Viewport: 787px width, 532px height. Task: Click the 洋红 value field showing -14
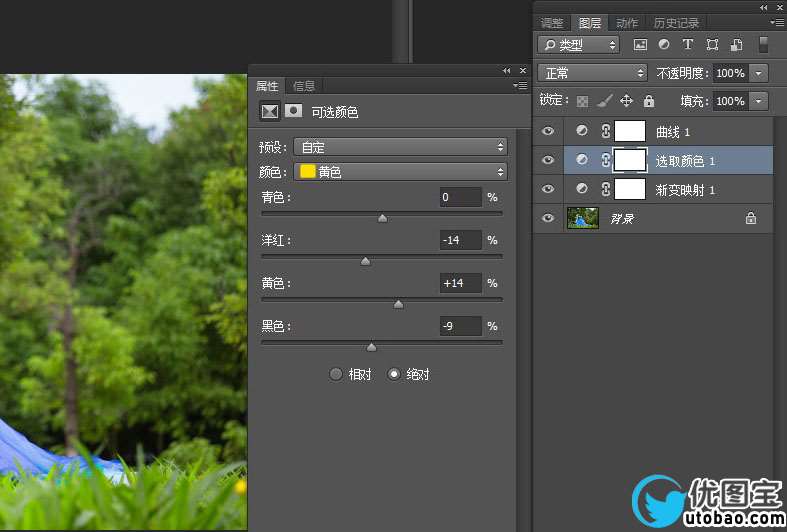[x=461, y=240]
